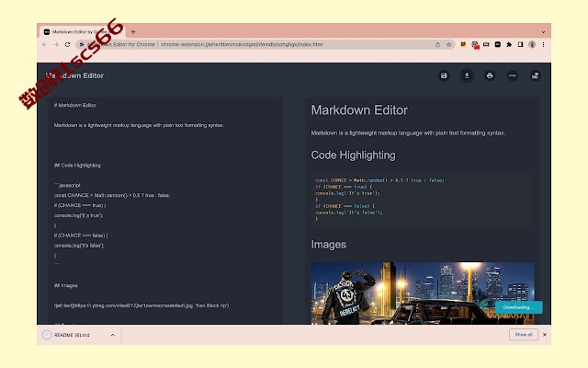Download the markdown file via the toolbar
This screenshot has height=368, width=588.
click(x=467, y=75)
